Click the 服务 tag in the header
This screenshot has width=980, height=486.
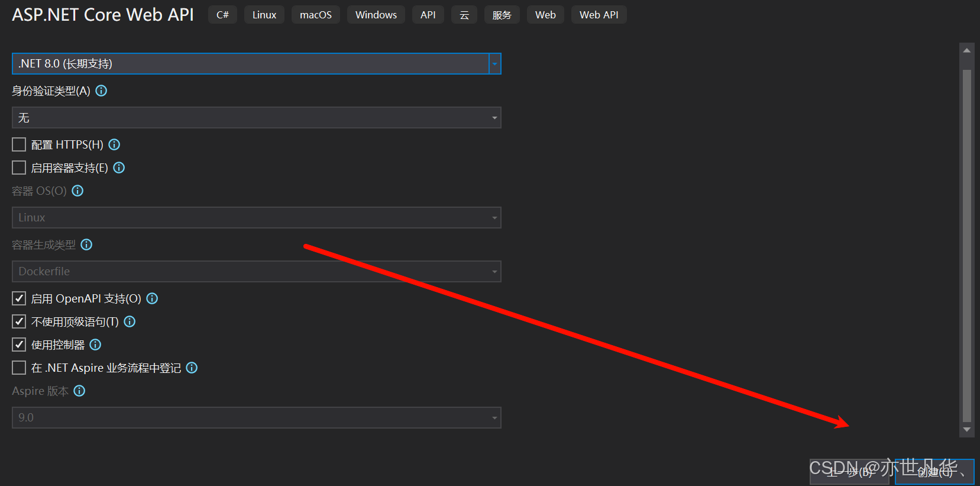pyautogui.click(x=502, y=15)
